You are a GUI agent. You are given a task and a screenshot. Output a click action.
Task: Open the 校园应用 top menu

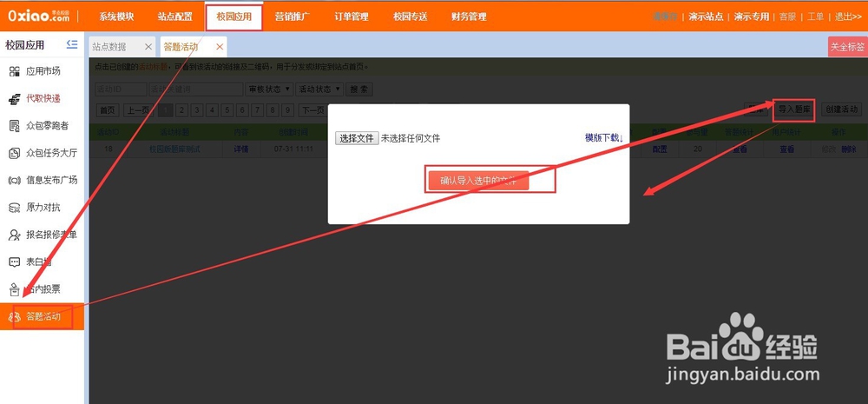(x=234, y=17)
